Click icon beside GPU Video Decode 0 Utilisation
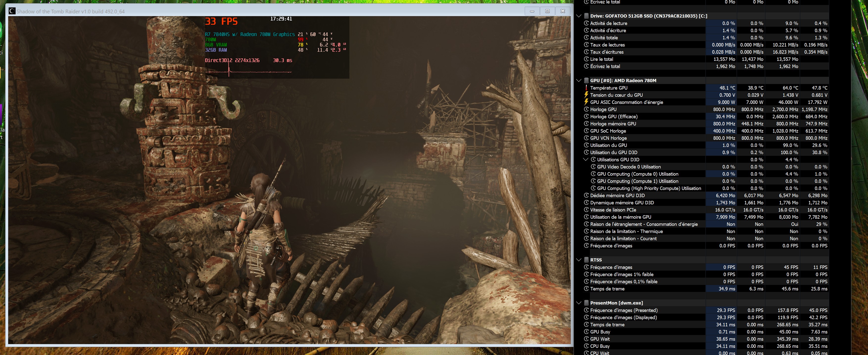This screenshot has width=868, height=355. 593,167
